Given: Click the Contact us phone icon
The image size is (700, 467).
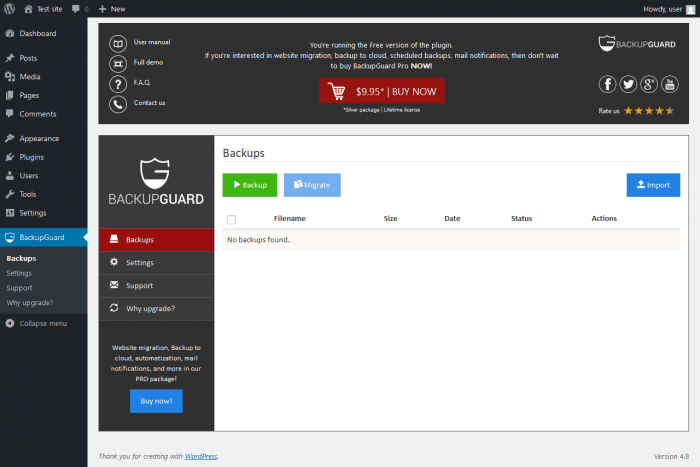Looking at the screenshot, I should click(118, 104).
